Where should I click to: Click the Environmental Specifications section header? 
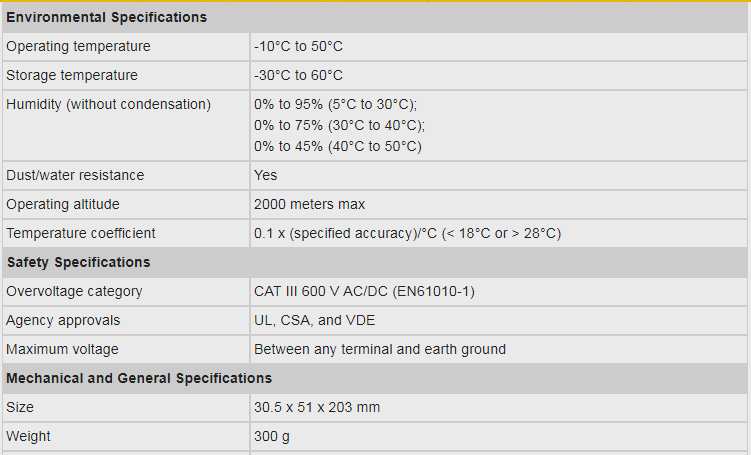pos(107,17)
